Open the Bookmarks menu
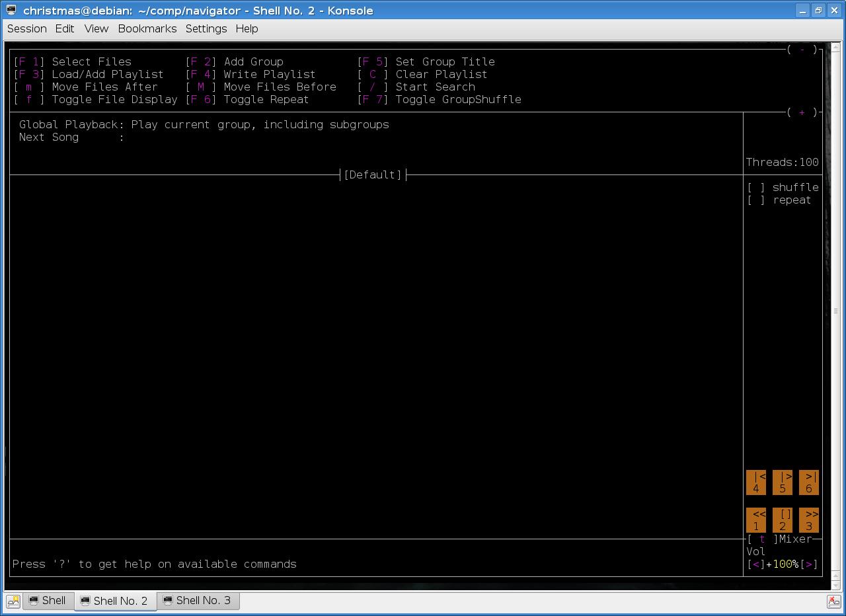Screen dimensions: 846x616 (x=147, y=28)
